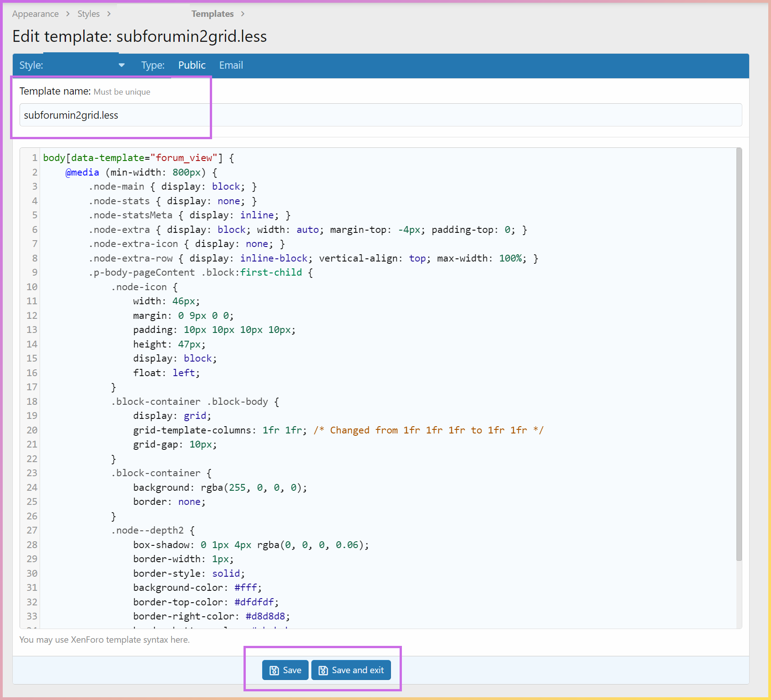Image resolution: width=771 pixels, height=700 pixels.
Task: Click the code editor vertical scrollbar
Action: (x=739, y=355)
